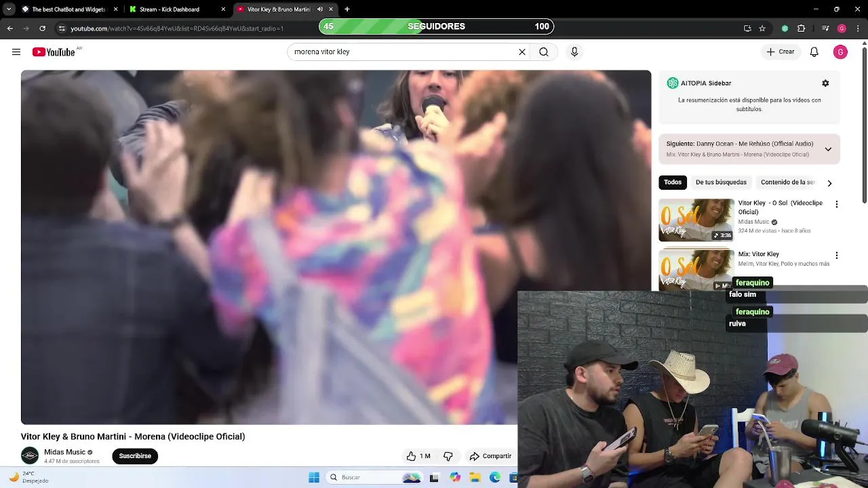Open the tab search dropdown
The height and width of the screenshot is (488, 868).
[x=9, y=9]
